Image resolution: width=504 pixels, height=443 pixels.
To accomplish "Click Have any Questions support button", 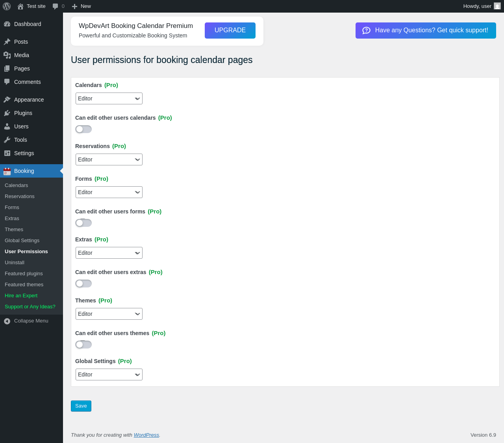I will [426, 30].
